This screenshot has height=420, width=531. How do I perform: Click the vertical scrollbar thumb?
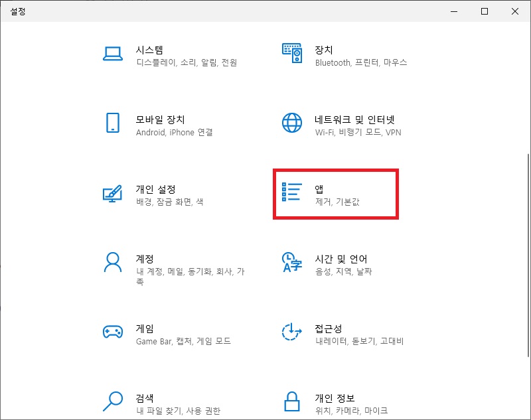(528, 255)
